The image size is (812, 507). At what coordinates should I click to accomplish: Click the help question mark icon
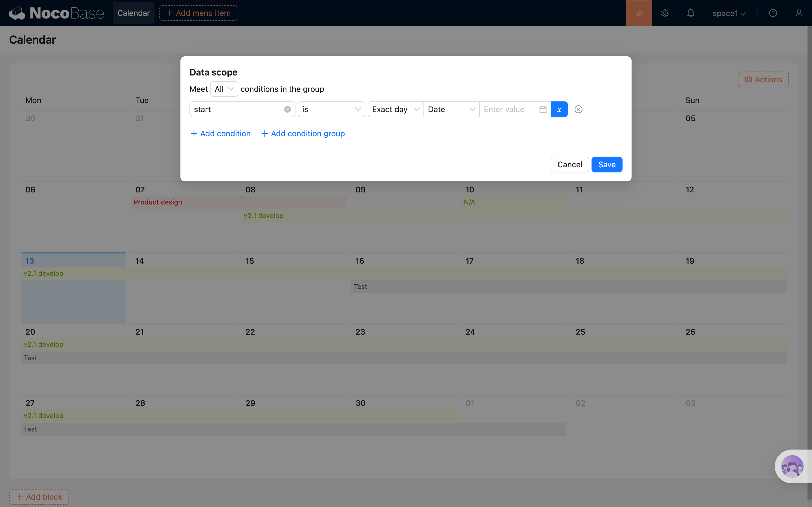click(773, 13)
